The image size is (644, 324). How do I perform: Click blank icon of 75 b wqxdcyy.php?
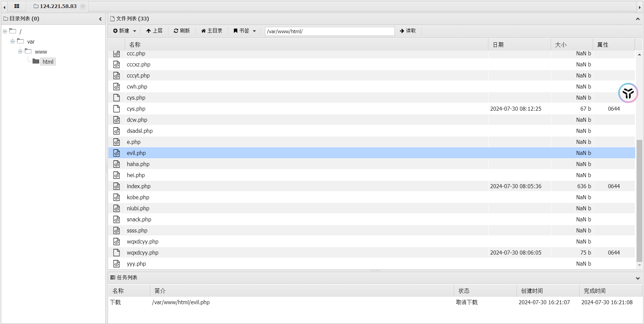pyautogui.click(x=116, y=253)
